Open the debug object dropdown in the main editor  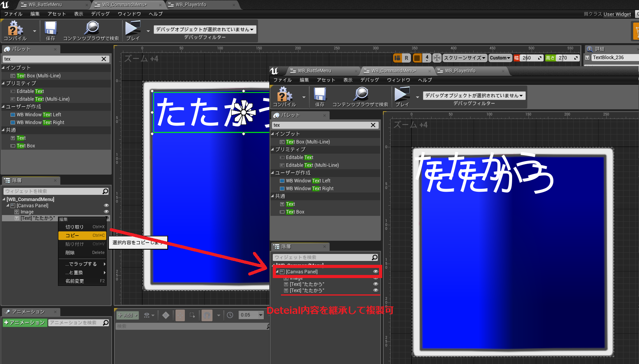205,30
